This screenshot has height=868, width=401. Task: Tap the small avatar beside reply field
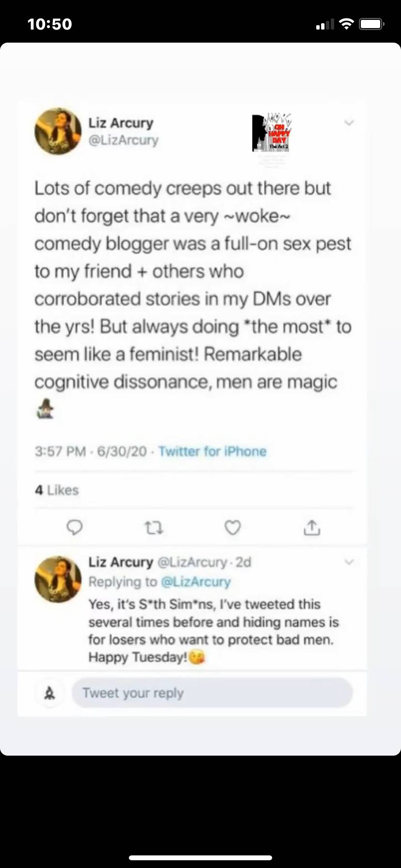tap(49, 694)
